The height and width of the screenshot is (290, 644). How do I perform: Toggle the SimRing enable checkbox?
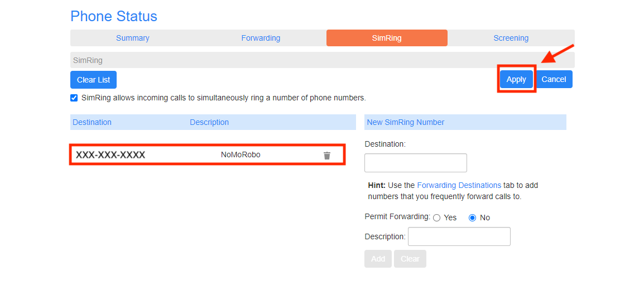pyautogui.click(x=74, y=98)
